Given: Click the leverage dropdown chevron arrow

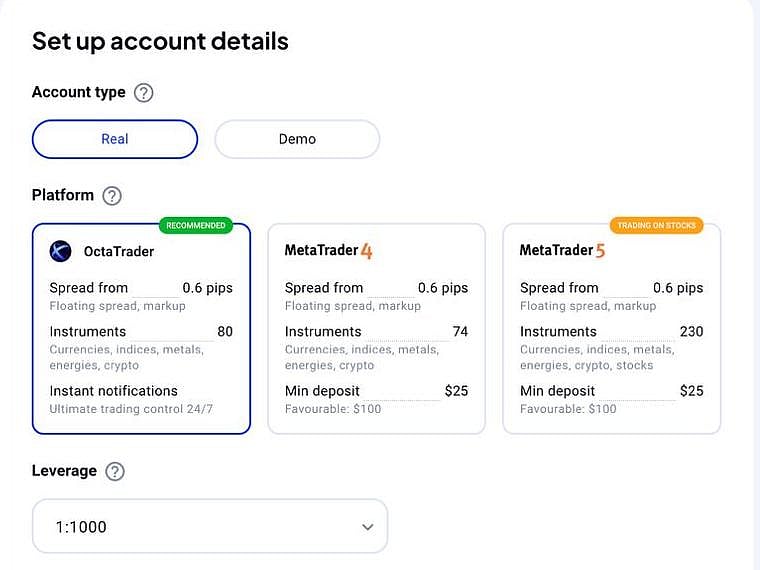Looking at the screenshot, I should pyautogui.click(x=368, y=527).
